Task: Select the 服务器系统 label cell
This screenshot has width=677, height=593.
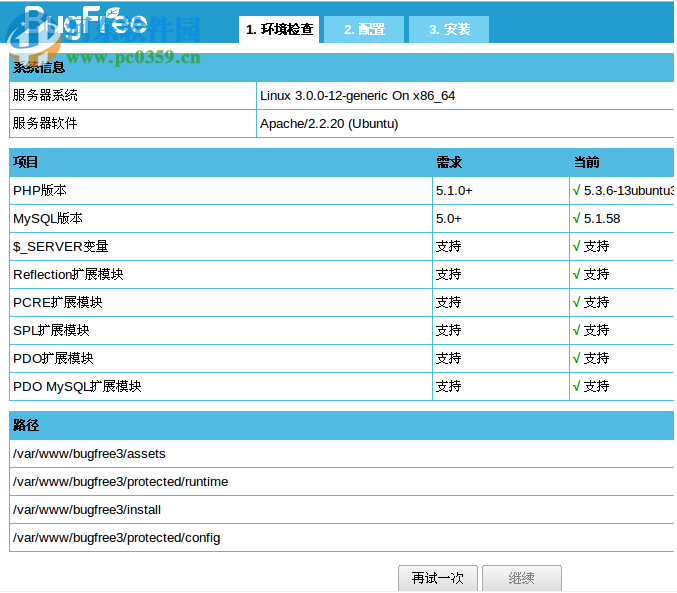Action: pos(133,95)
